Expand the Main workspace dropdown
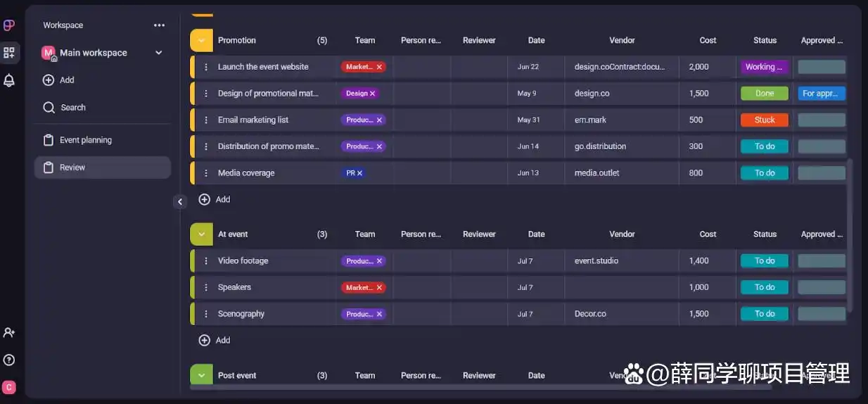Screen dimensions: 868x404 click(158, 53)
